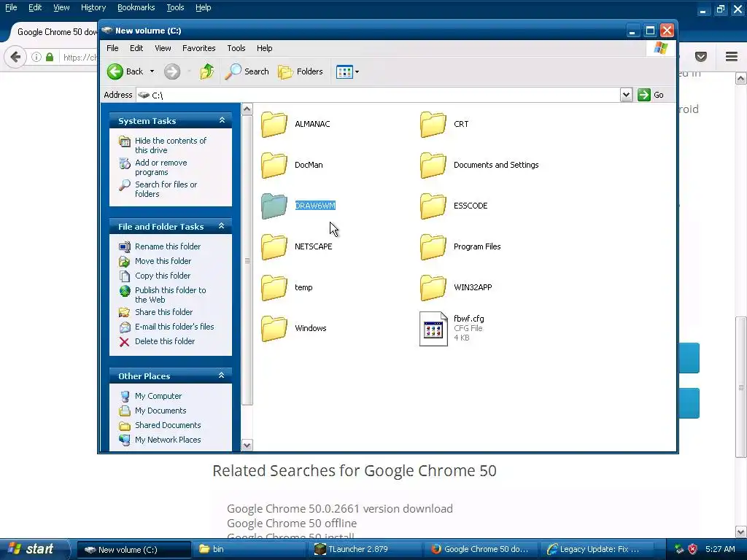This screenshot has width=747, height=560.
Task: Click Delete this folder
Action: pyautogui.click(x=164, y=341)
